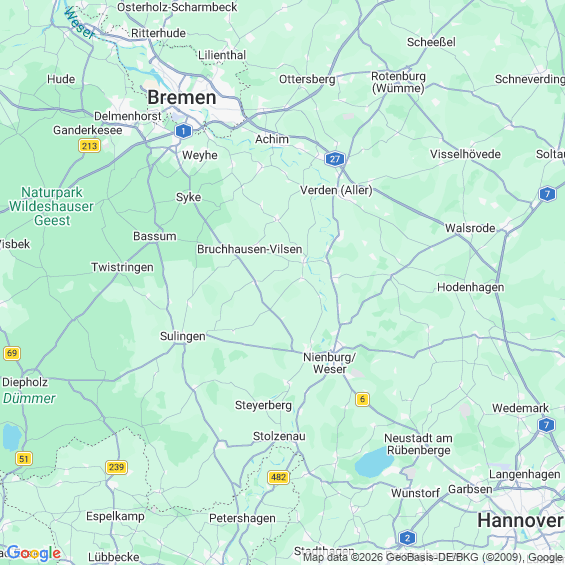565x565 pixels.
Task: Click the Dümmer lake label
Action: 29,398
